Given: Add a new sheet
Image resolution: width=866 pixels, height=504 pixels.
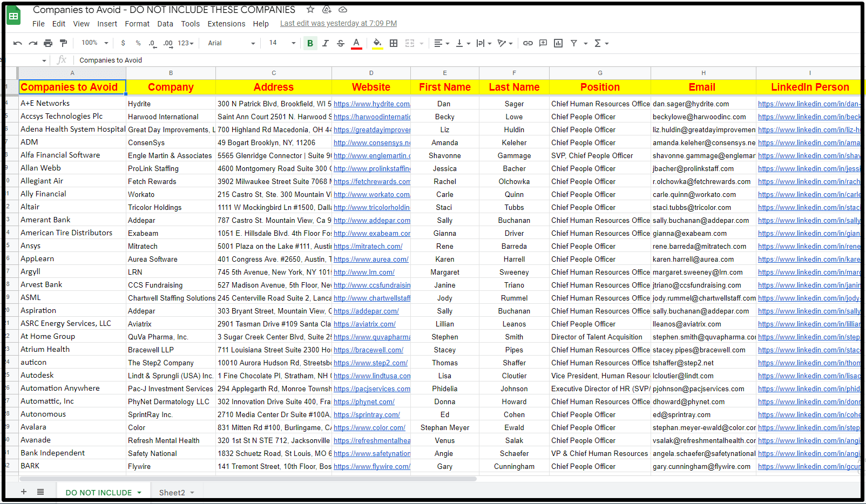Looking at the screenshot, I should [24, 492].
